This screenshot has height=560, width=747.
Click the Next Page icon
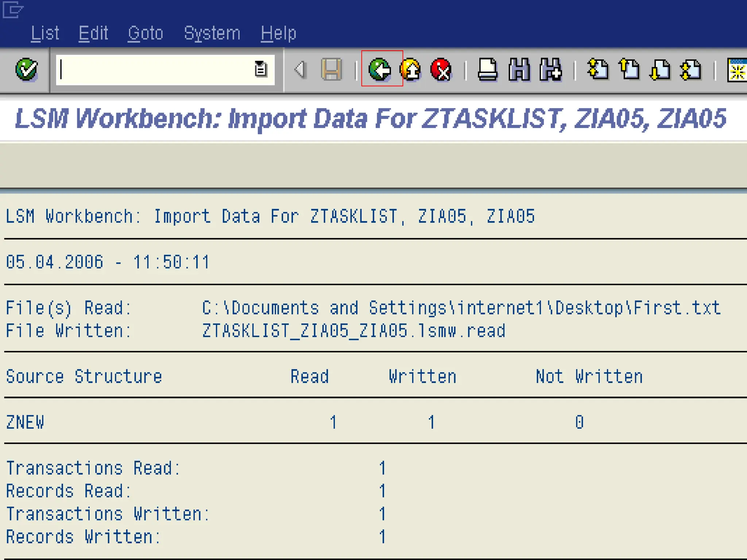[660, 69]
